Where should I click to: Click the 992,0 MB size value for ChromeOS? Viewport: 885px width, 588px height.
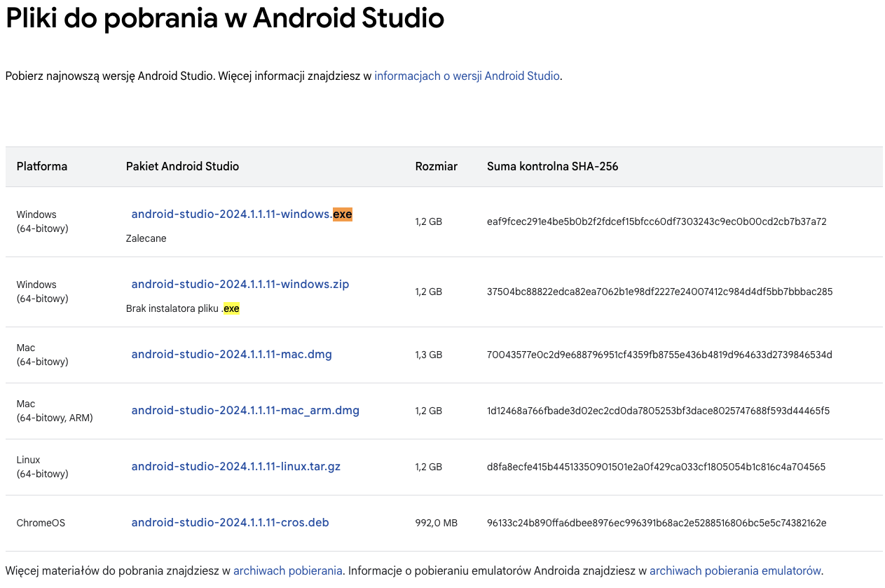tap(436, 522)
